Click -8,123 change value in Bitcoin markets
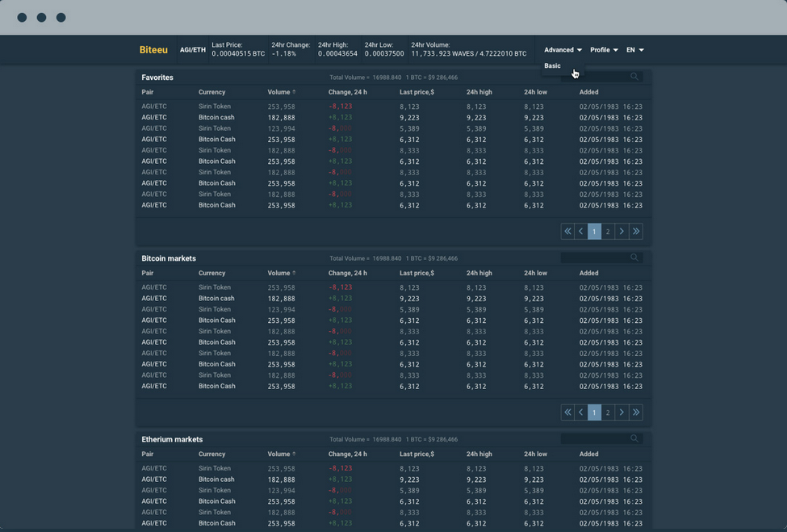Viewport: 787px width, 532px height. click(x=341, y=287)
